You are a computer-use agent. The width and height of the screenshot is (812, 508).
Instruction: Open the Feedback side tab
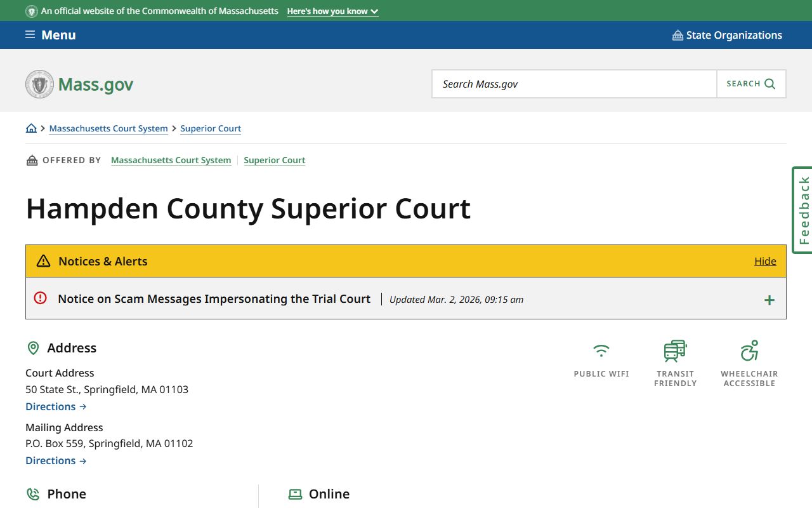[802, 210]
